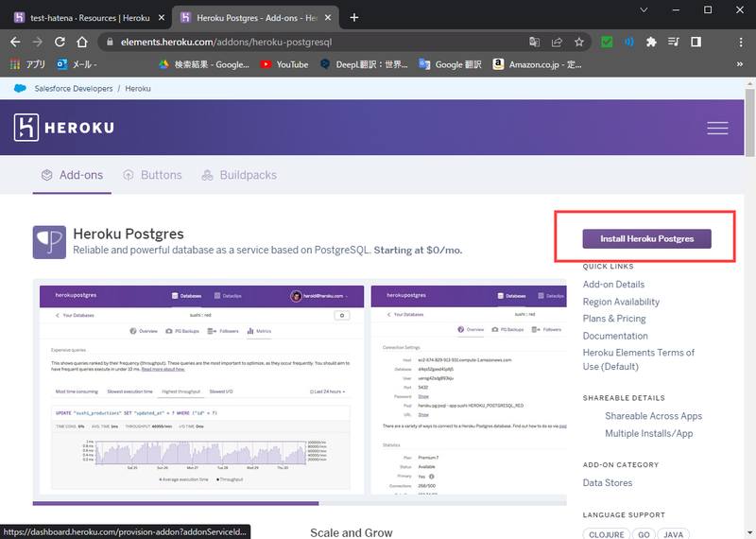Image resolution: width=756 pixels, height=539 pixels.
Task: Open the Overview connection settings screenshot
Action: 469,390
